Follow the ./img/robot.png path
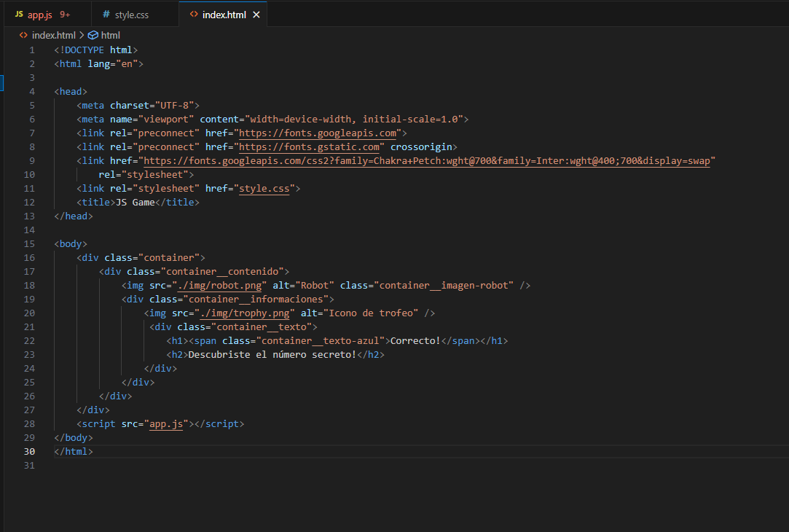Image resolution: width=789 pixels, height=532 pixels. click(x=220, y=286)
